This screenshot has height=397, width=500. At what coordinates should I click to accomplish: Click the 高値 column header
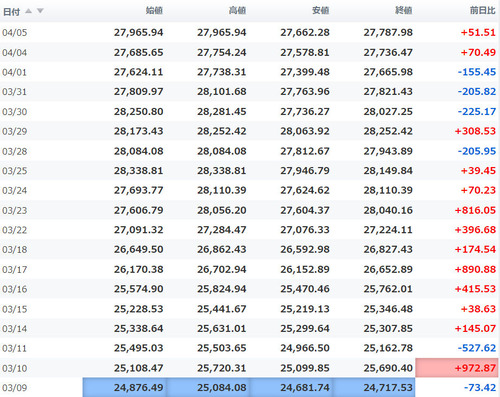pyautogui.click(x=237, y=11)
